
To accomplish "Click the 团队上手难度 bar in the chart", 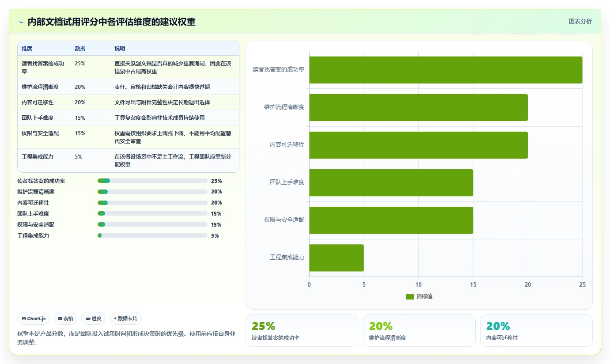I will coord(391,182).
